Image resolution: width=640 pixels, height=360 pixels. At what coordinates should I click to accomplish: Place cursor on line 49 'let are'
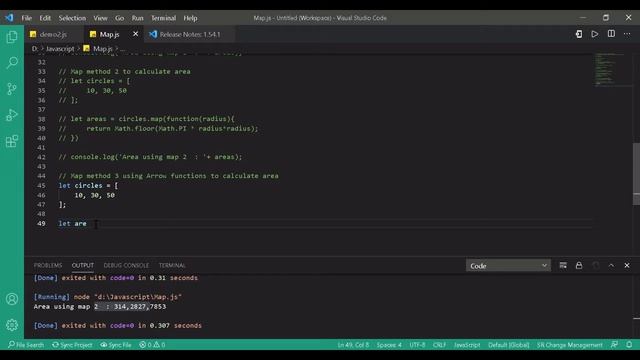72,223
